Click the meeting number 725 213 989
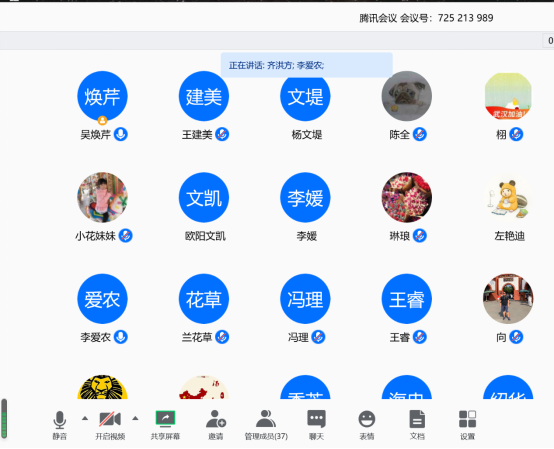Image resolution: width=554 pixels, height=449 pixels. [x=465, y=18]
